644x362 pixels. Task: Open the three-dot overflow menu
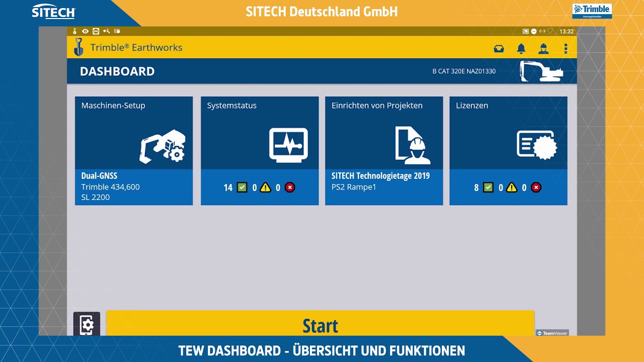(566, 49)
